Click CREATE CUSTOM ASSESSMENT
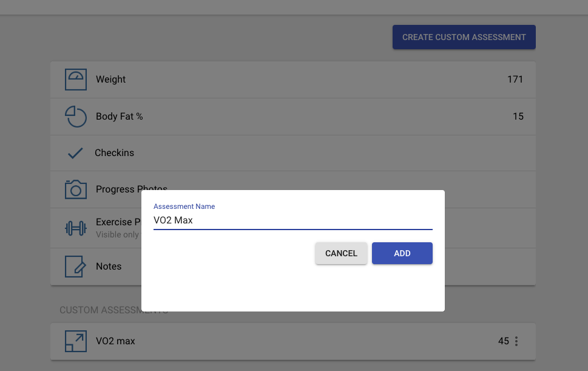The width and height of the screenshot is (588, 371). pyautogui.click(x=463, y=36)
